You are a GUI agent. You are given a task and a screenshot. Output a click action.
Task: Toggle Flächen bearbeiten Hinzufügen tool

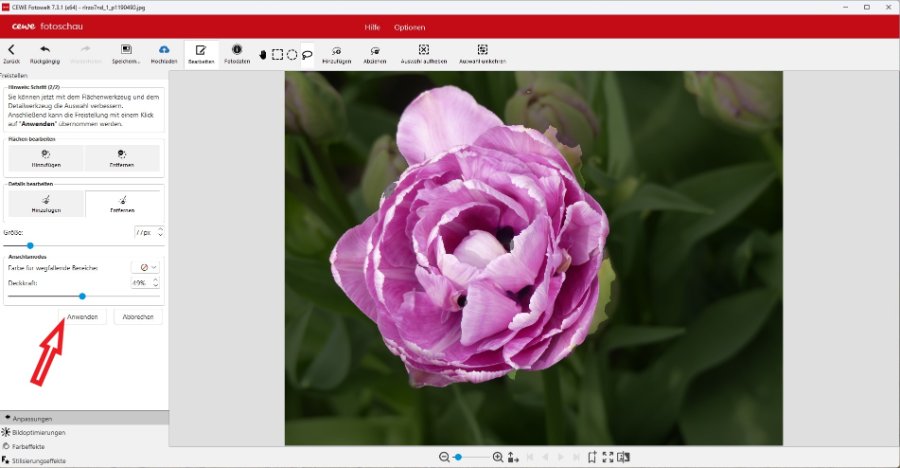click(46, 158)
